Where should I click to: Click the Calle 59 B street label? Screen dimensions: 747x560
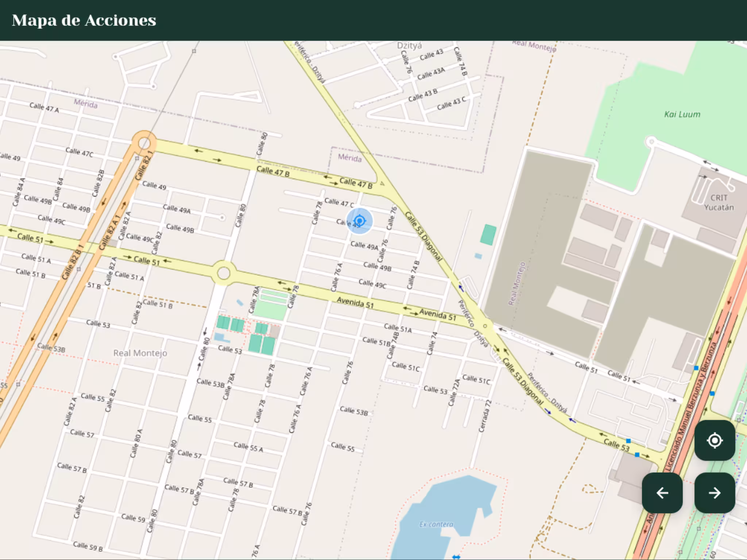(88, 546)
